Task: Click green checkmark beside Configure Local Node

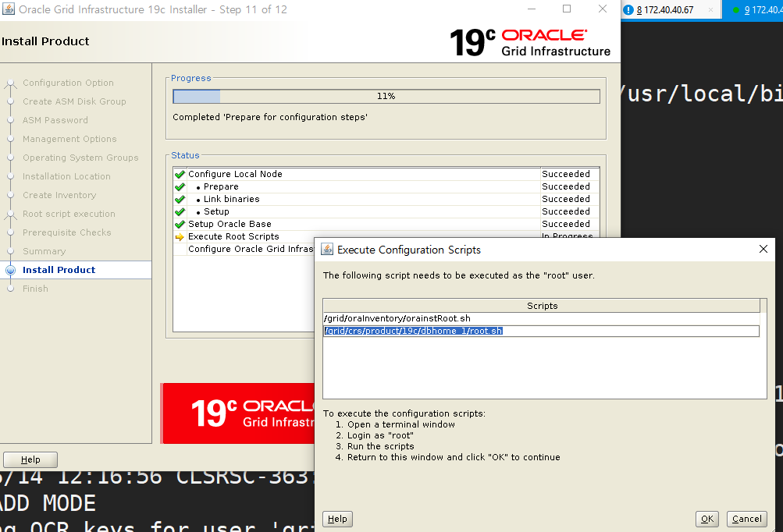Action: (180, 174)
